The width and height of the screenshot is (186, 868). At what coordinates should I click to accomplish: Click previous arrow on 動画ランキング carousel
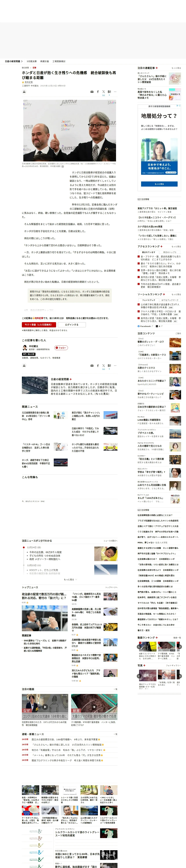click(139, 647)
